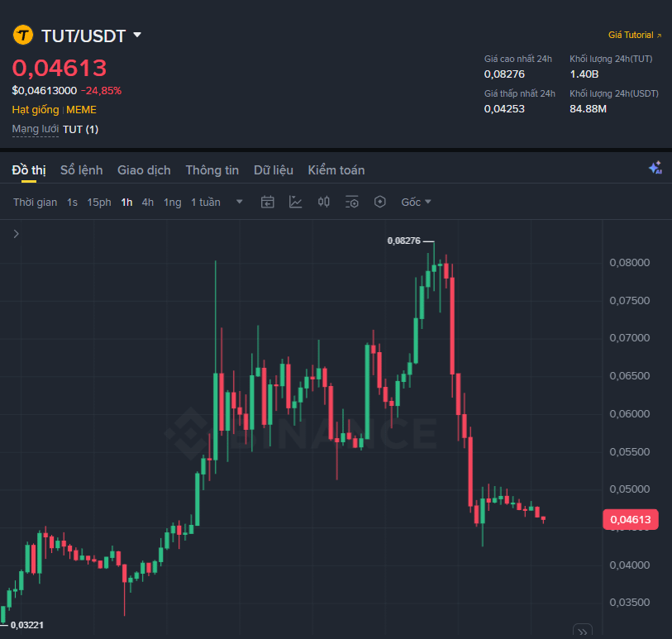Click the 1.40B volume value
The image size is (672, 639).
coord(584,74)
